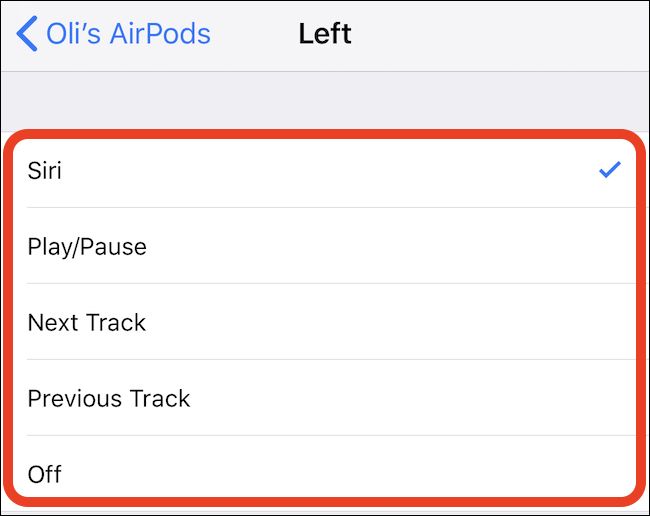Set the action to Next Track
The image size is (650, 516).
300,322
